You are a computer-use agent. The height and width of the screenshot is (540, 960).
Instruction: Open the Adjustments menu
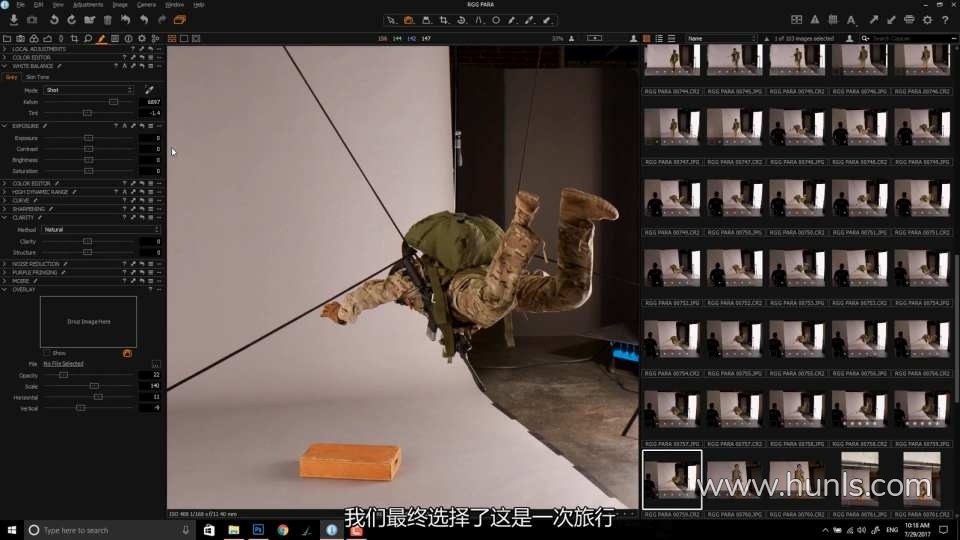pyautogui.click(x=88, y=5)
